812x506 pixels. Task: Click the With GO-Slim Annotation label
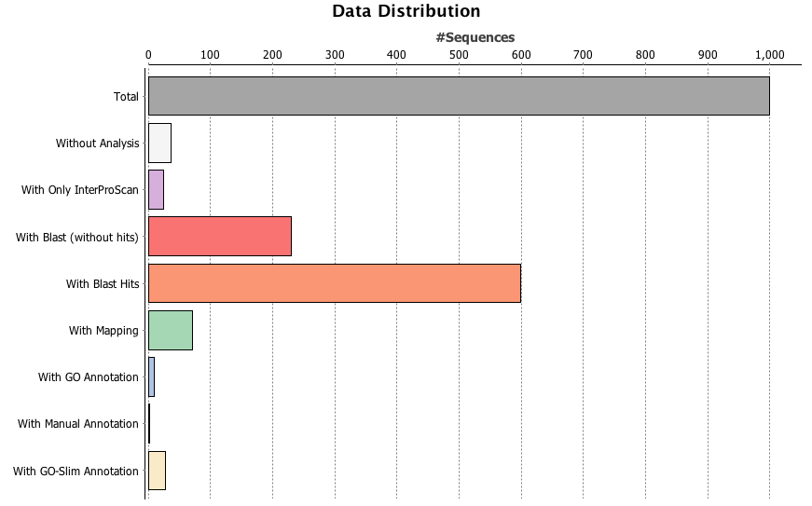pyautogui.click(x=76, y=472)
